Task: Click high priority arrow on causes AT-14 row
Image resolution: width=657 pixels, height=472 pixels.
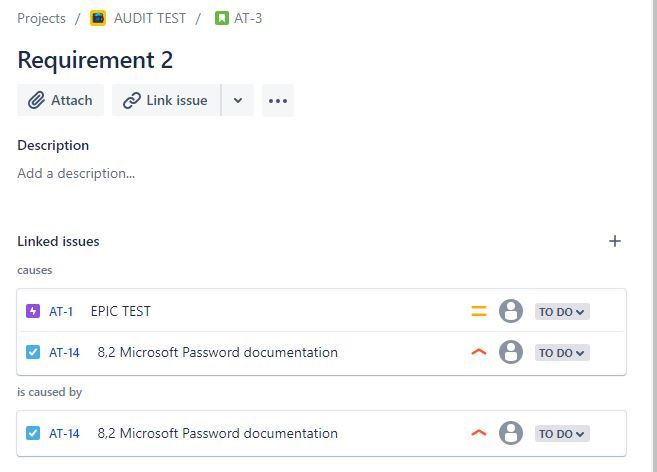Action: [x=479, y=352]
